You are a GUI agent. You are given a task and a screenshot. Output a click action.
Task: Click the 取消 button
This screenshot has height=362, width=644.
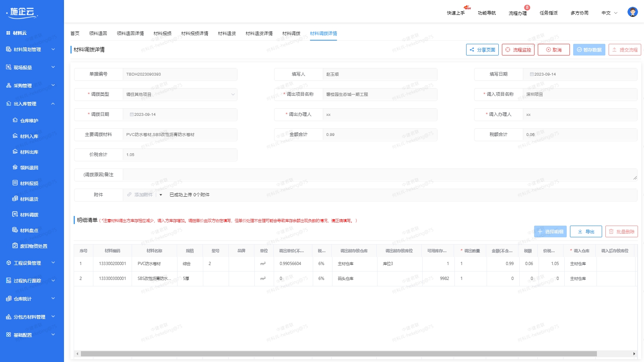[554, 50]
